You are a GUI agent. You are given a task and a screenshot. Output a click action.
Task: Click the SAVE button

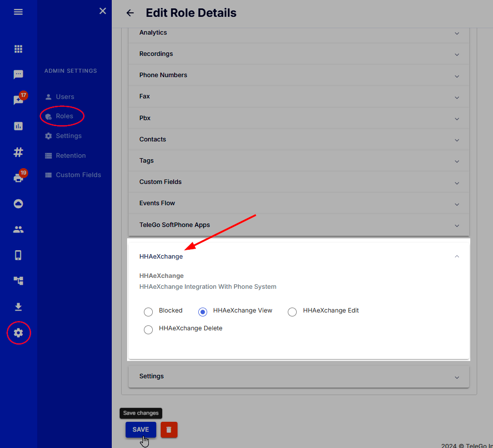tap(140, 430)
